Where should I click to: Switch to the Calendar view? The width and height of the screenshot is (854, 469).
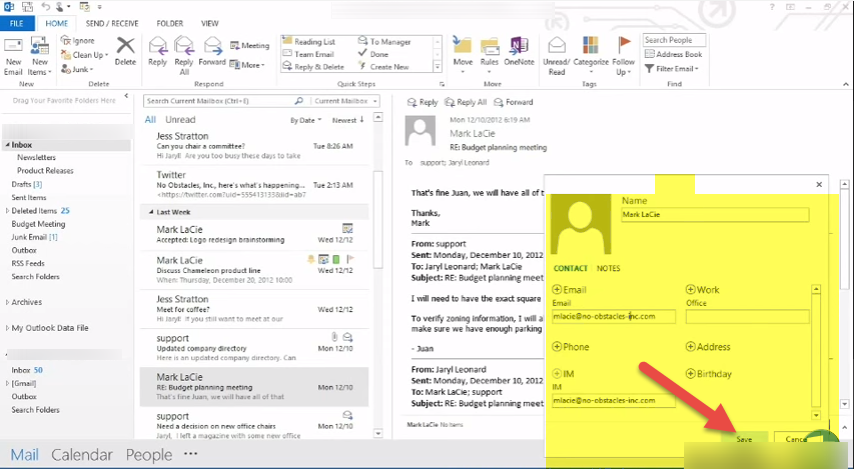pos(82,455)
